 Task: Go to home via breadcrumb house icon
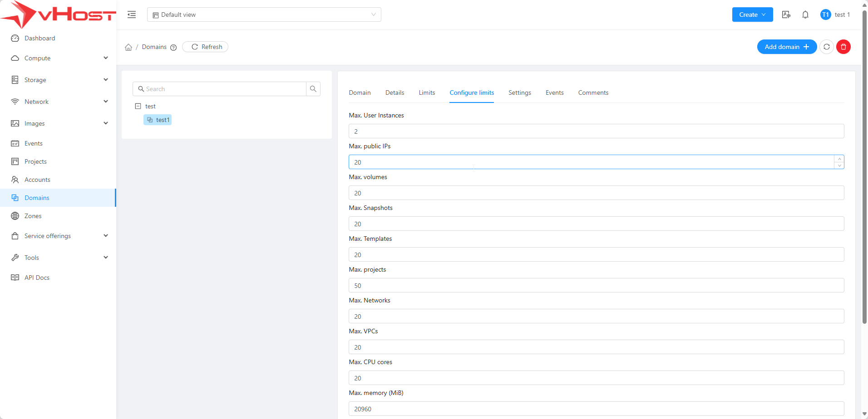[128, 47]
